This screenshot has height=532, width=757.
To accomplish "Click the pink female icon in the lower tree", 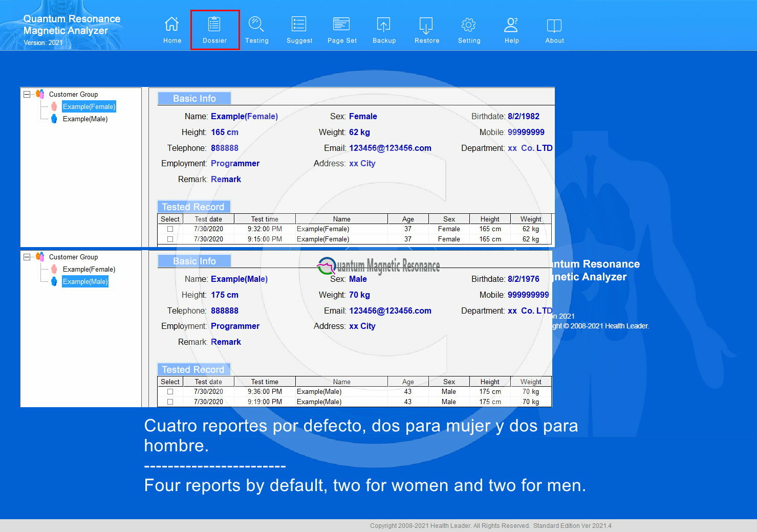I will point(54,269).
